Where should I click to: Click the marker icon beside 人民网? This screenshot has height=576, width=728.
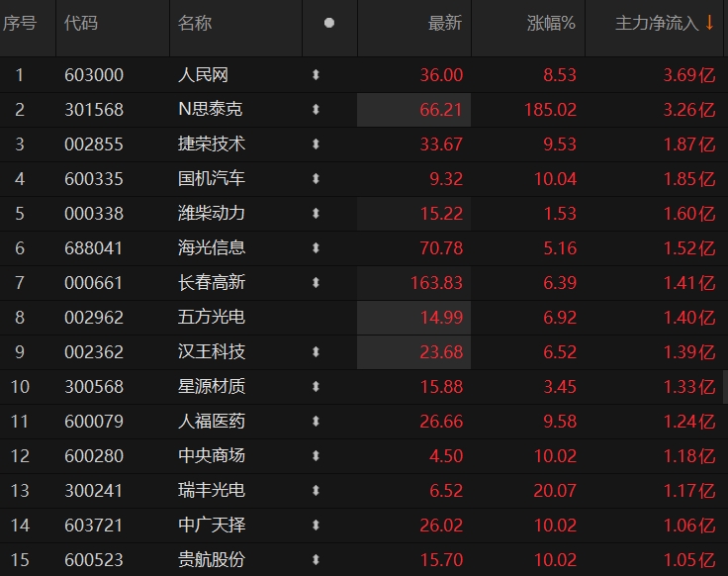[x=316, y=75]
